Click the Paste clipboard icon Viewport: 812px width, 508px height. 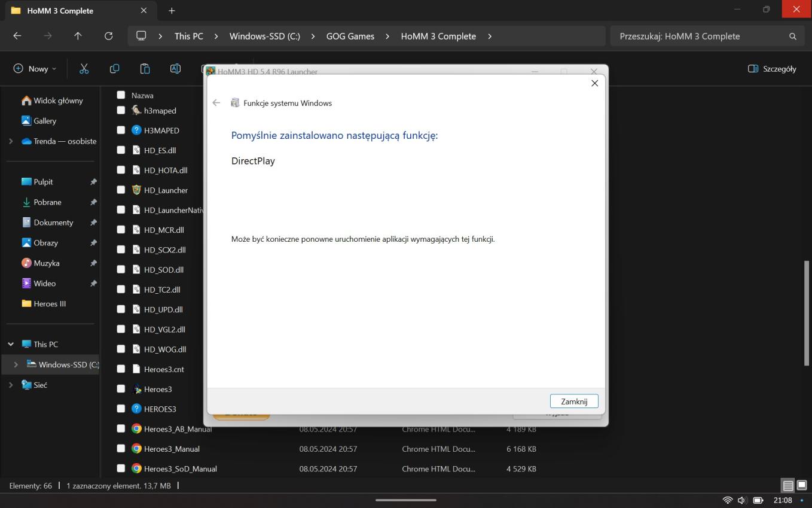145,69
